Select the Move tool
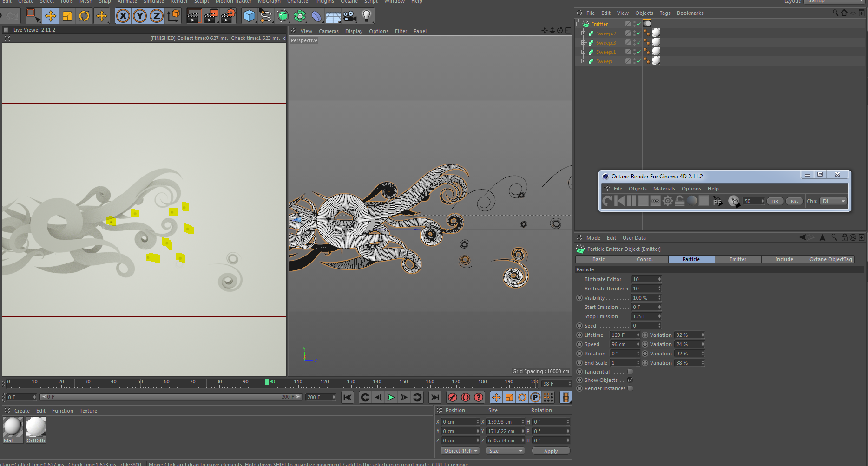868x466 pixels. (x=50, y=16)
